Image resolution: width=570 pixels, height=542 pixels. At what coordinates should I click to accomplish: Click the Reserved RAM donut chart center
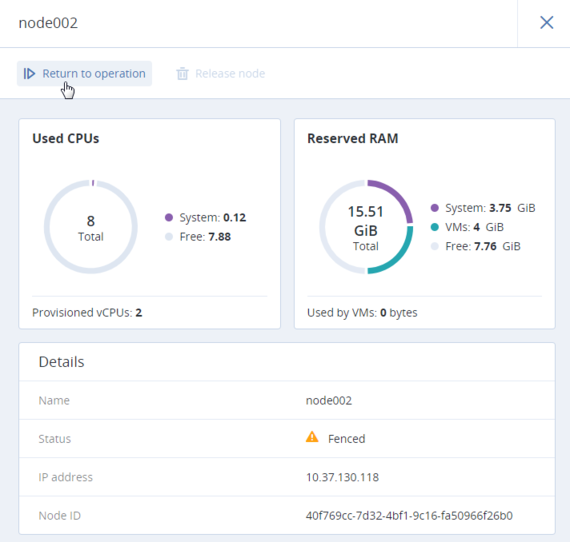[x=366, y=227]
